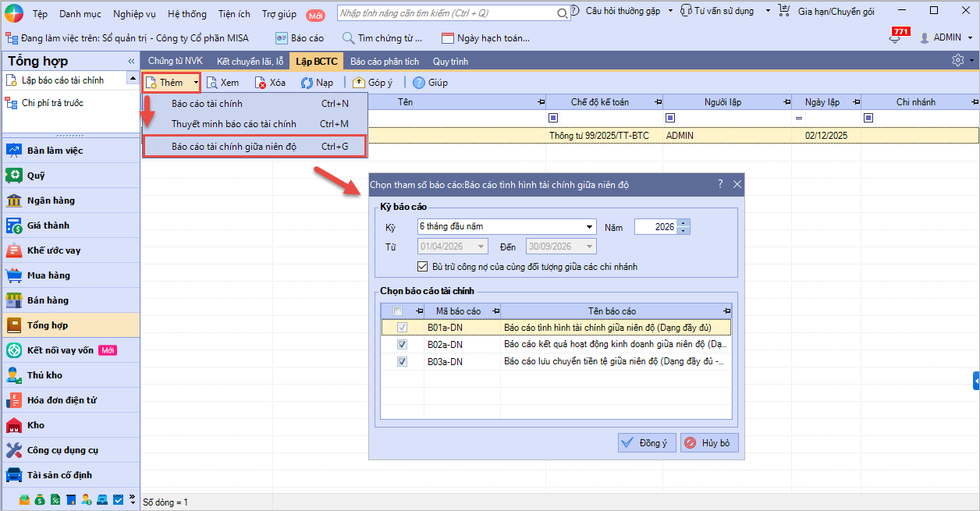Toggle the Bù trừ công nợ checkbox

422,267
